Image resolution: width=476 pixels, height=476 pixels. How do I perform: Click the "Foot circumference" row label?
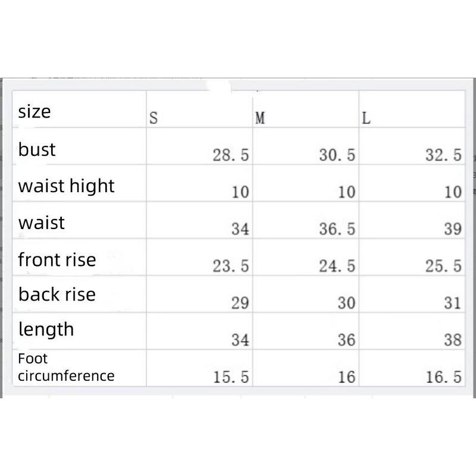pos(66,367)
